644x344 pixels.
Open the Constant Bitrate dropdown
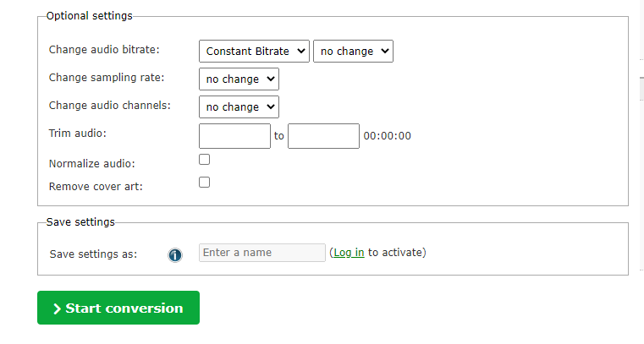pyautogui.click(x=254, y=52)
